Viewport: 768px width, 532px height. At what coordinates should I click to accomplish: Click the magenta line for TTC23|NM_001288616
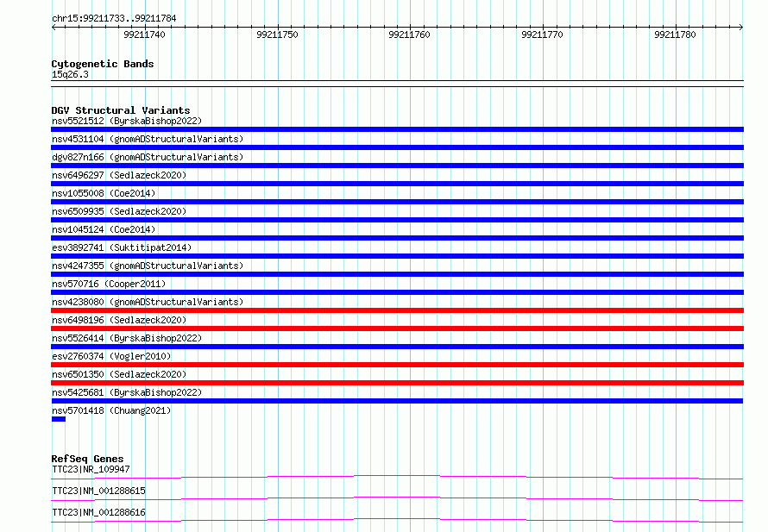[x=397, y=520]
